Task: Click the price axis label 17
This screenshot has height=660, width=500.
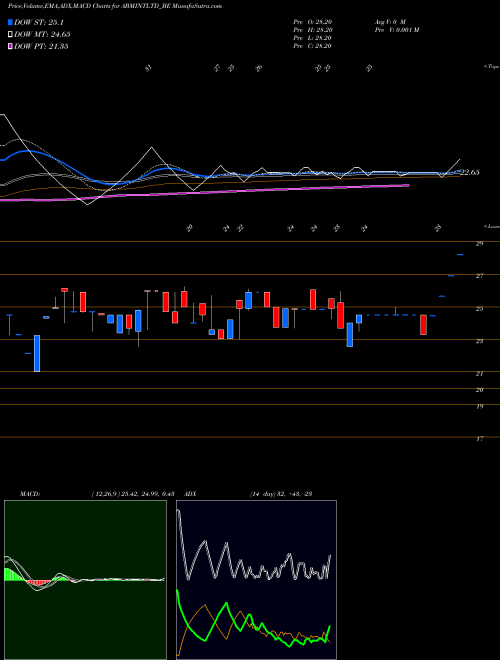Action: click(479, 439)
